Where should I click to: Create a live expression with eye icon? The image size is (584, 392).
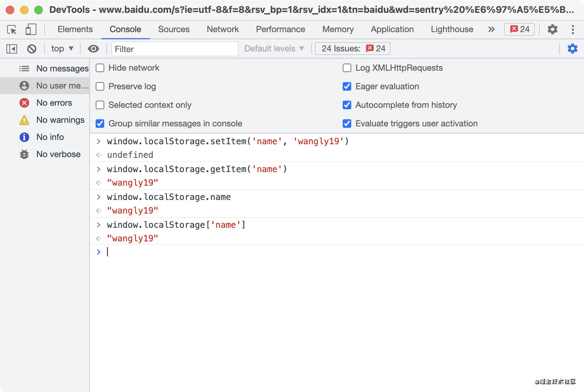[94, 49]
